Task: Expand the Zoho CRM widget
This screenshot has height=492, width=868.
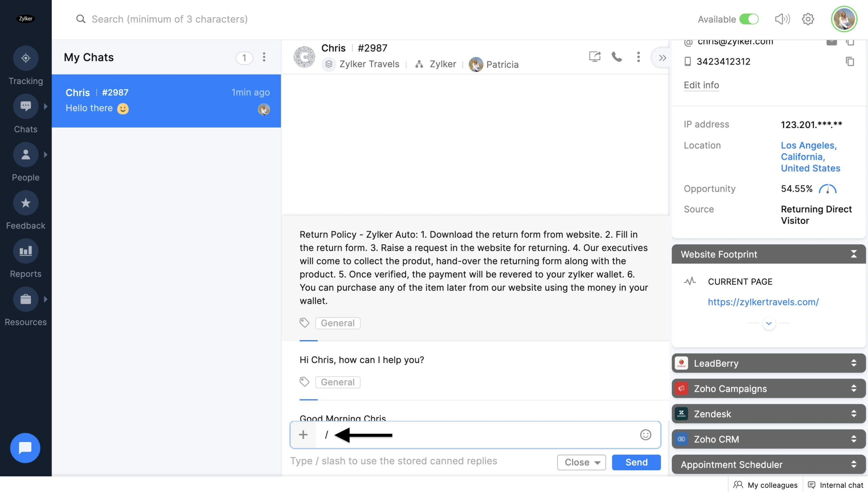Action: 853,439
